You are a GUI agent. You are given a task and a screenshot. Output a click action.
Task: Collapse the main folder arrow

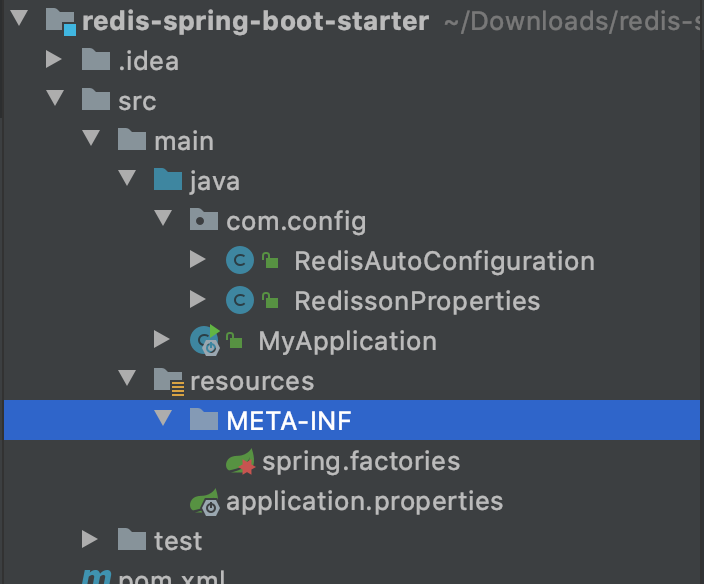pos(91,138)
